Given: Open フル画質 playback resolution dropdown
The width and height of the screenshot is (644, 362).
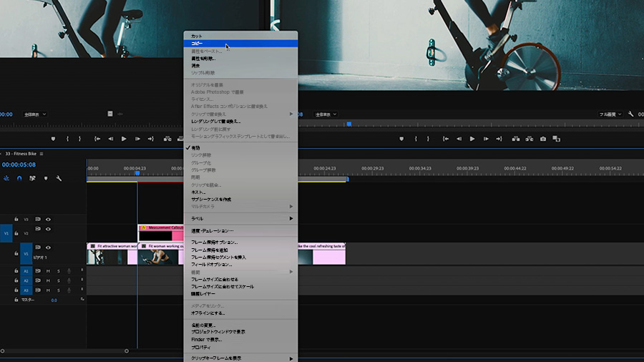Looking at the screenshot, I should [610, 114].
